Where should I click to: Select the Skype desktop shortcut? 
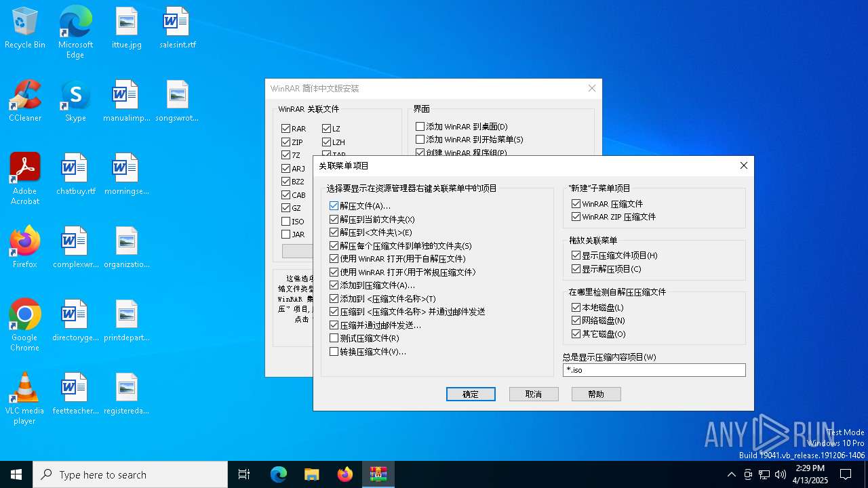75,102
